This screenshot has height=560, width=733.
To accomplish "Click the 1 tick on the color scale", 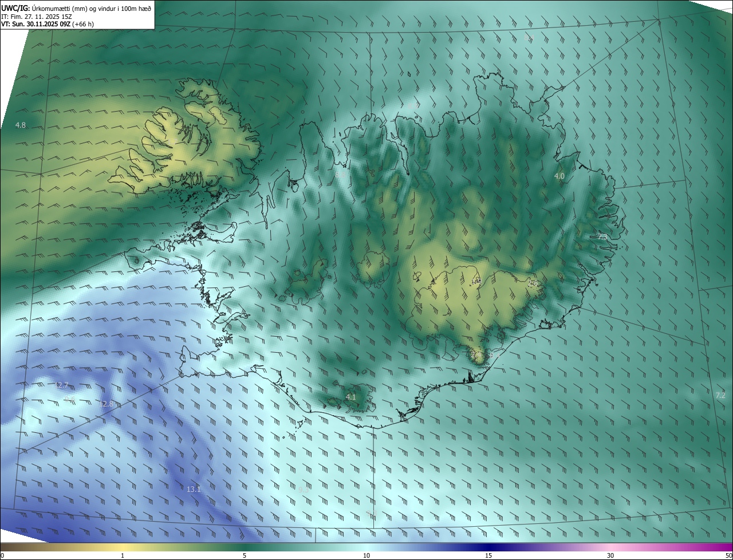I will tap(123, 556).
